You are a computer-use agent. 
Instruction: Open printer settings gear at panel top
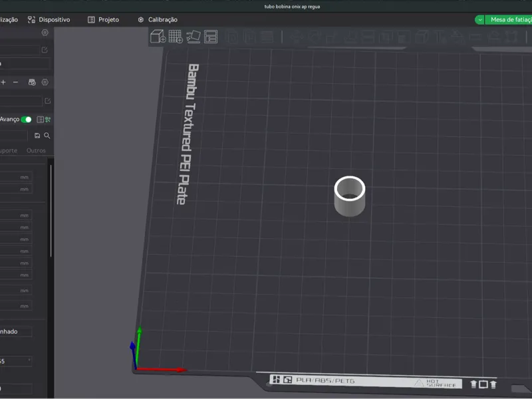tap(45, 33)
